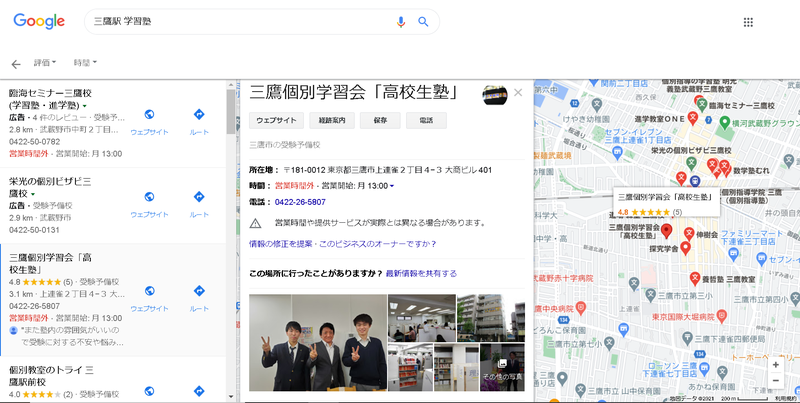Open the Google apps grid

coord(748,22)
